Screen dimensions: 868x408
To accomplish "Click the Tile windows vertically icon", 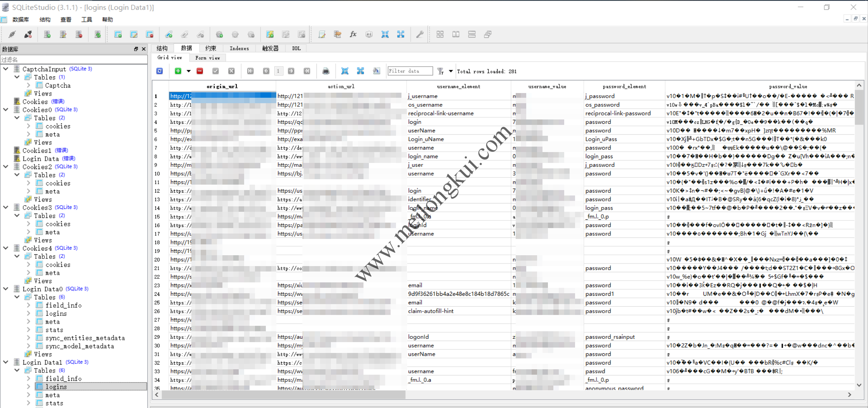I will (472, 34).
